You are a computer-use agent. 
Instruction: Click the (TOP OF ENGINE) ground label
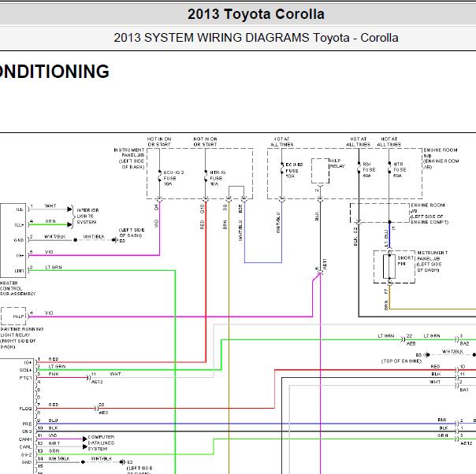click(401, 361)
